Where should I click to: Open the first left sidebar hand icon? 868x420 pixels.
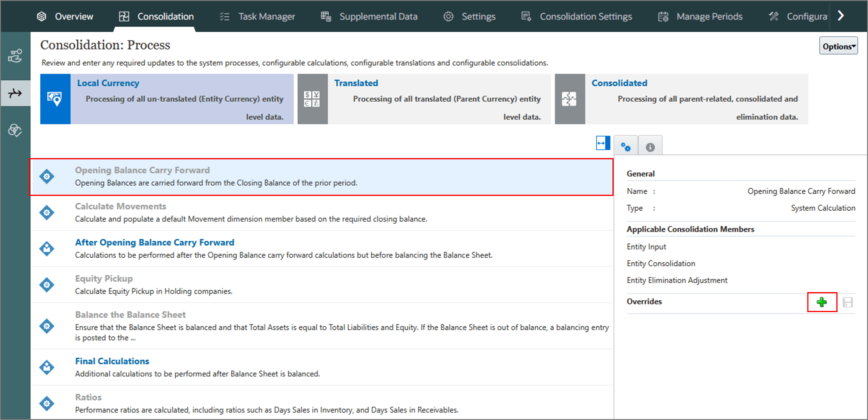pos(15,56)
